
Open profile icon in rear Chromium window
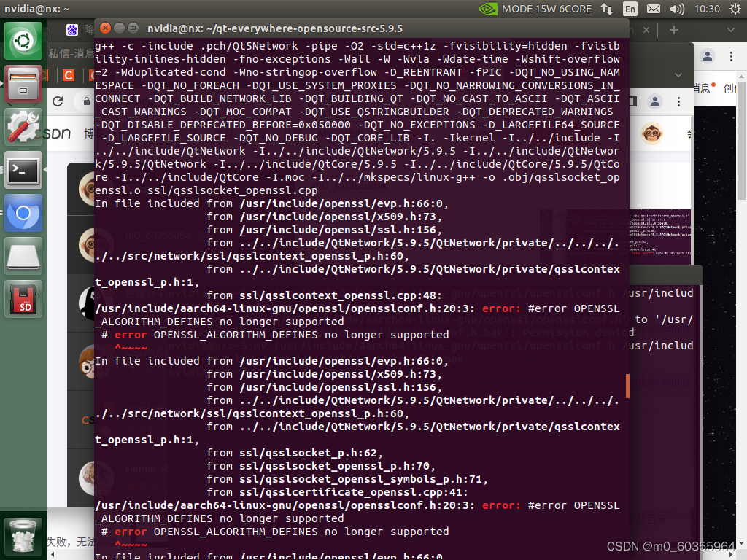tap(708, 57)
